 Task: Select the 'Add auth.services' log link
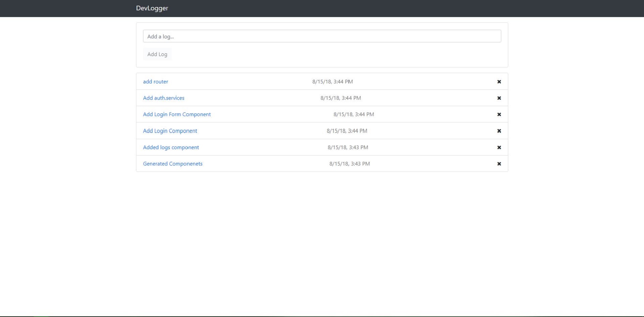pyautogui.click(x=163, y=98)
